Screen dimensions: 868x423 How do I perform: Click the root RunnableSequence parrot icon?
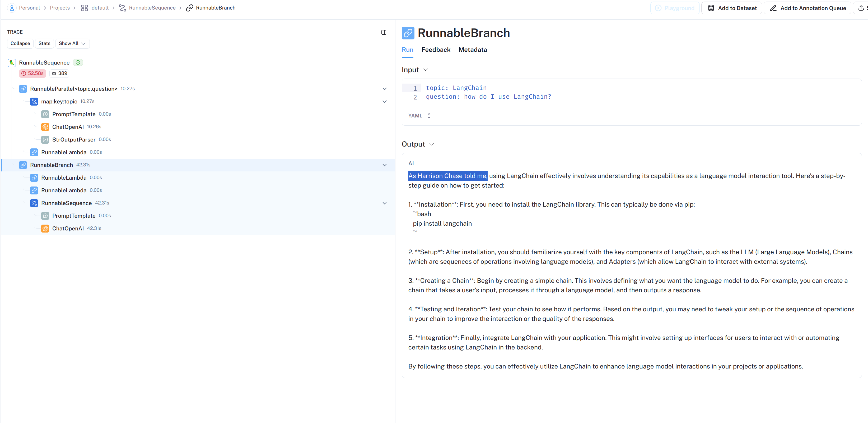click(12, 63)
